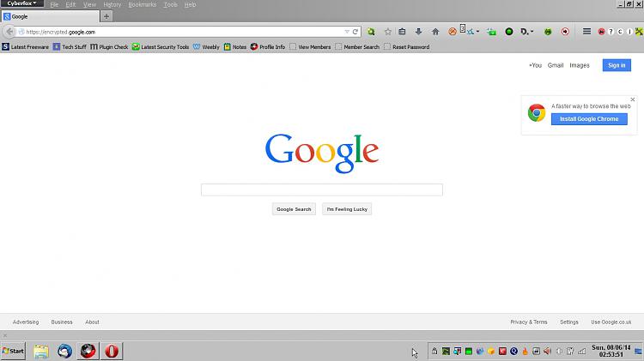Go to the home page

(435, 32)
